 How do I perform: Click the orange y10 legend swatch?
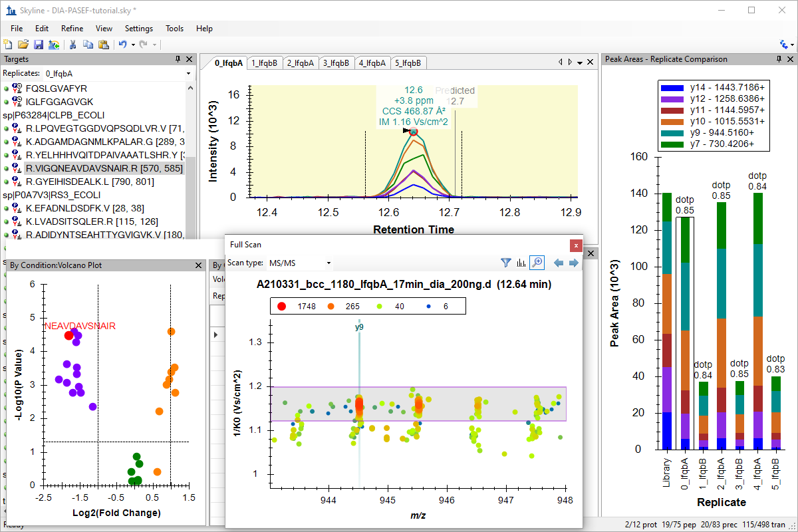tap(673, 121)
